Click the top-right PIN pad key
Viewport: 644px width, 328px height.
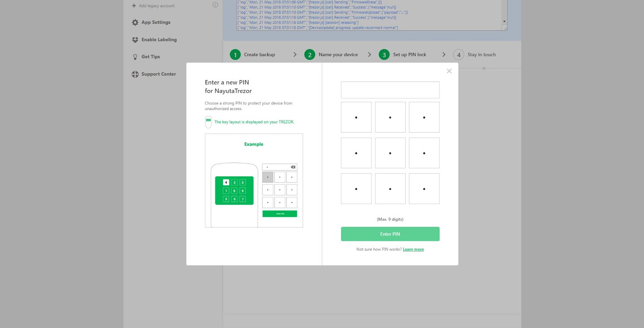coord(424,117)
